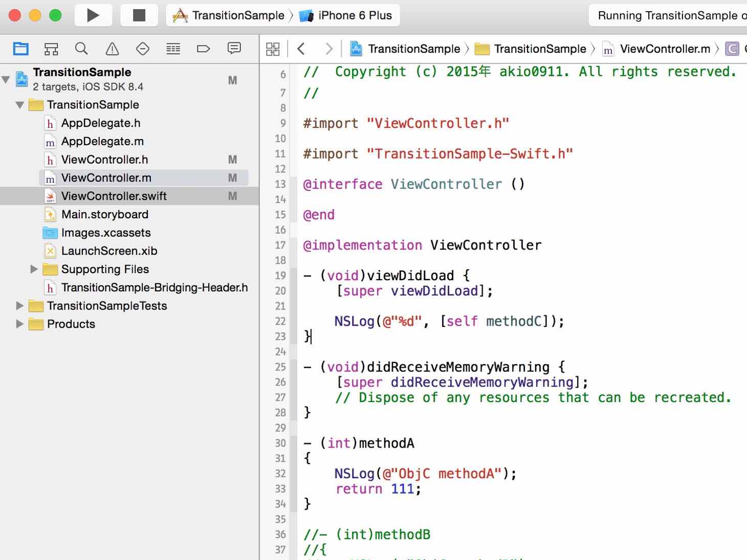The image size is (747, 560).
Task: Select AppDelegate.m in the navigator
Action: point(102,142)
